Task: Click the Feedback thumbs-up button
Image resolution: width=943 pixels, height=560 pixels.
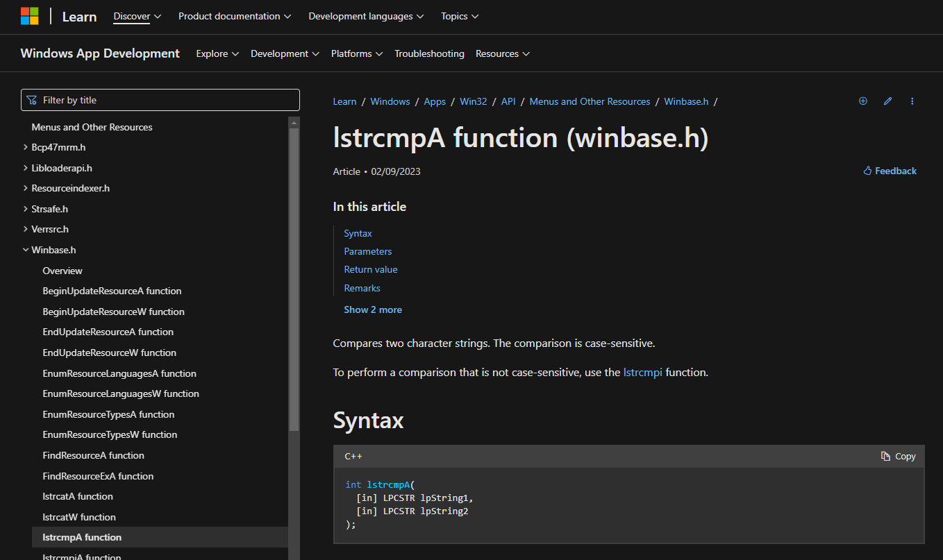Action: (x=890, y=171)
